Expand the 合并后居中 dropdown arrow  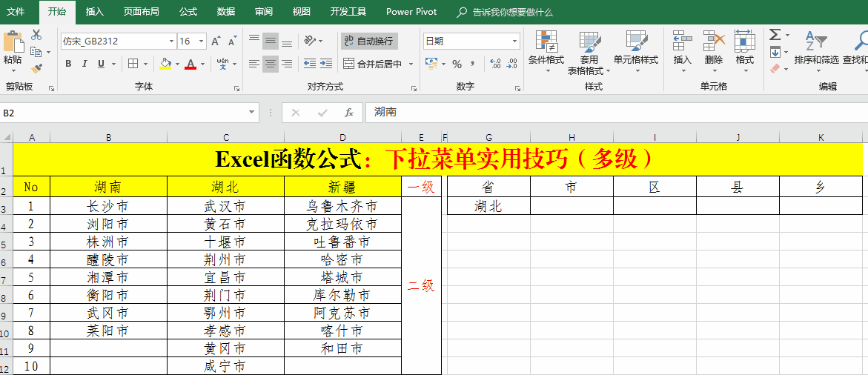point(411,64)
